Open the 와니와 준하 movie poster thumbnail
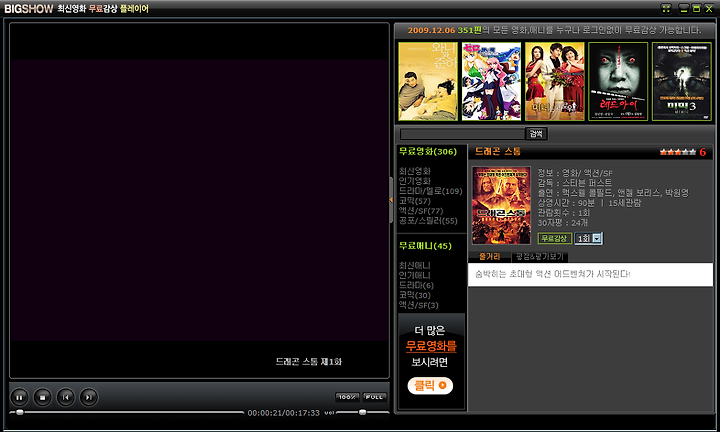Image resolution: width=720 pixels, height=432 pixels. [428, 81]
